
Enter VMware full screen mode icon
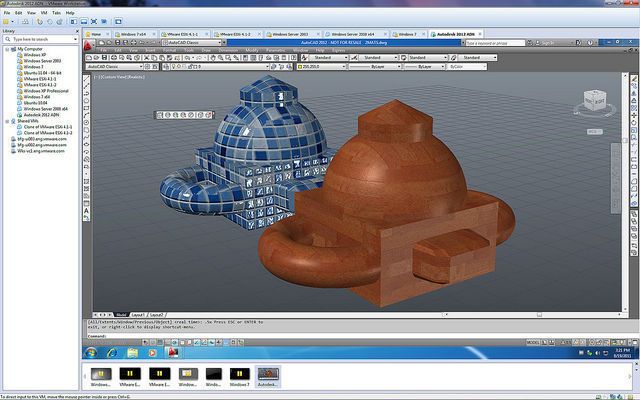coord(94,22)
